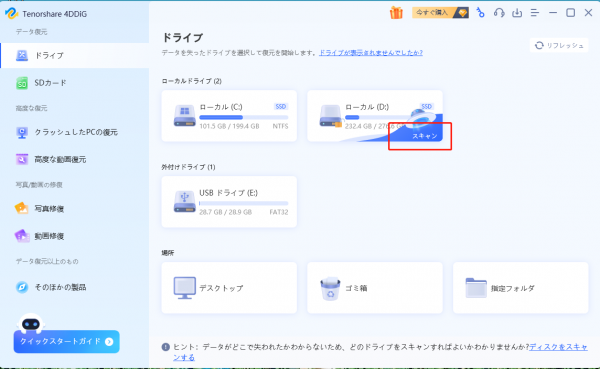This screenshot has width=600, height=369.
Task: Open 高度な動画復元 sidebar item
Action: 75,159
